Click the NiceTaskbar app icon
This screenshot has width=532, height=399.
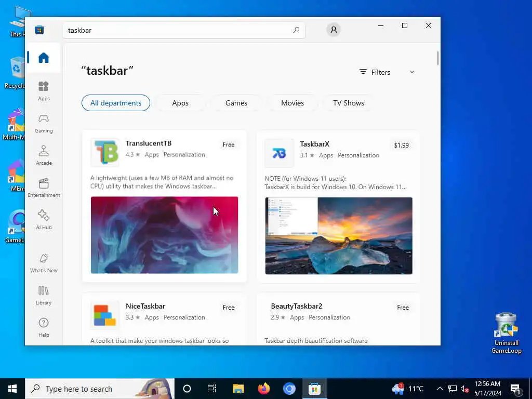[x=105, y=315]
